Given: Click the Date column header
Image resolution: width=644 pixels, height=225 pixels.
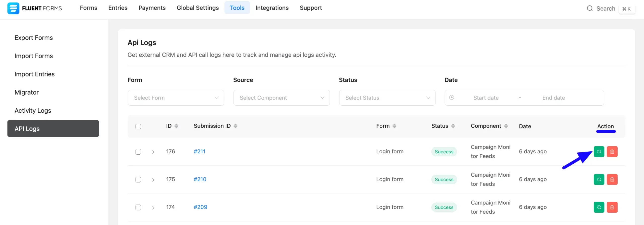Looking at the screenshot, I should tap(525, 126).
